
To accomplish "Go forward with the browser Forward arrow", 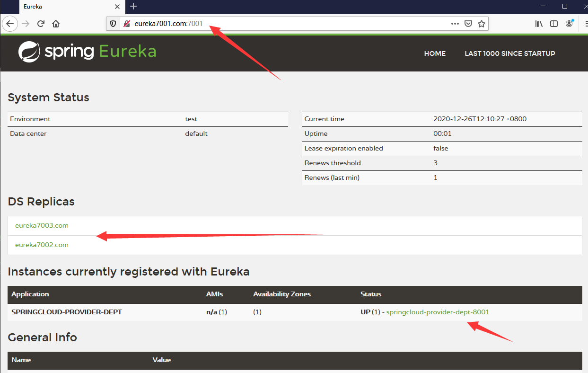I will [26, 24].
